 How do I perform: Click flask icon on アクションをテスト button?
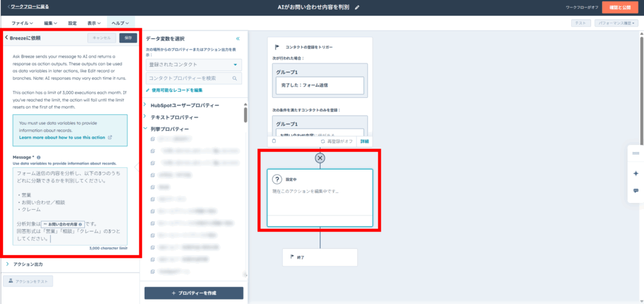10,281
